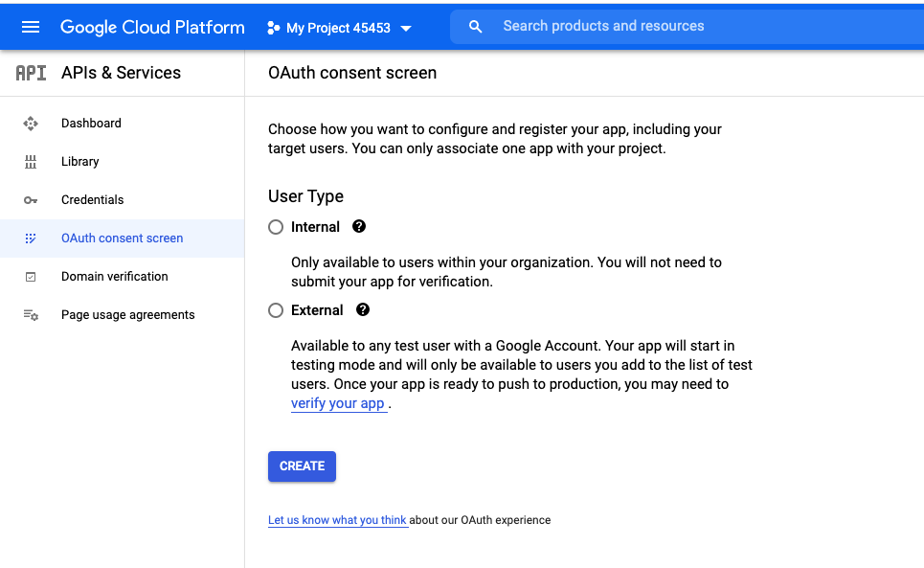The height and width of the screenshot is (568, 924).
Task: Click the APIs & Services heading
Action: tap(121, 73)
